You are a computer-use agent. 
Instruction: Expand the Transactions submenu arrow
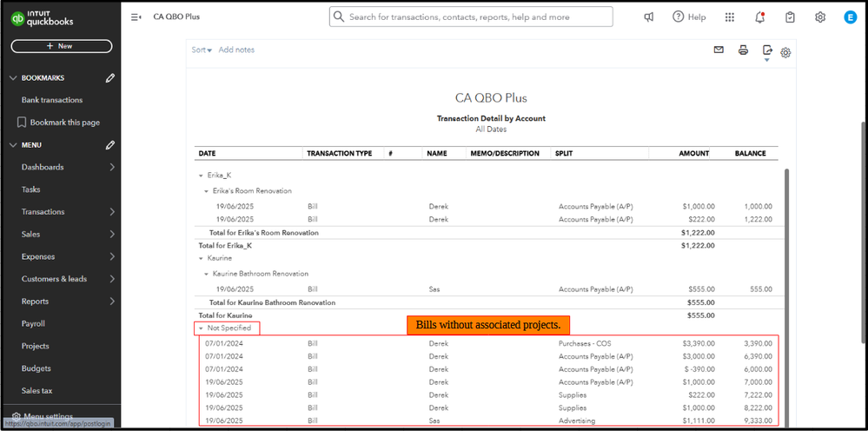point(112,212)
